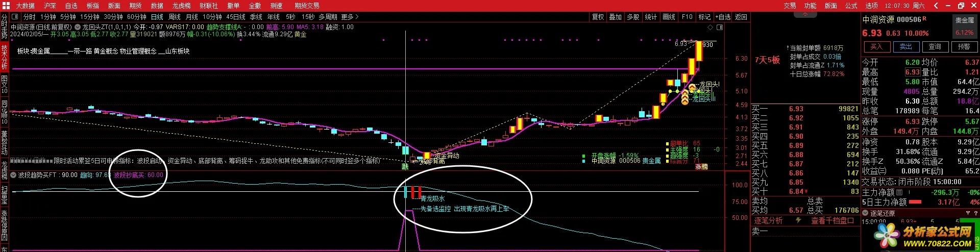Open the 公式 menu in the title bar
980x252 pixels.
pos(851,6)
